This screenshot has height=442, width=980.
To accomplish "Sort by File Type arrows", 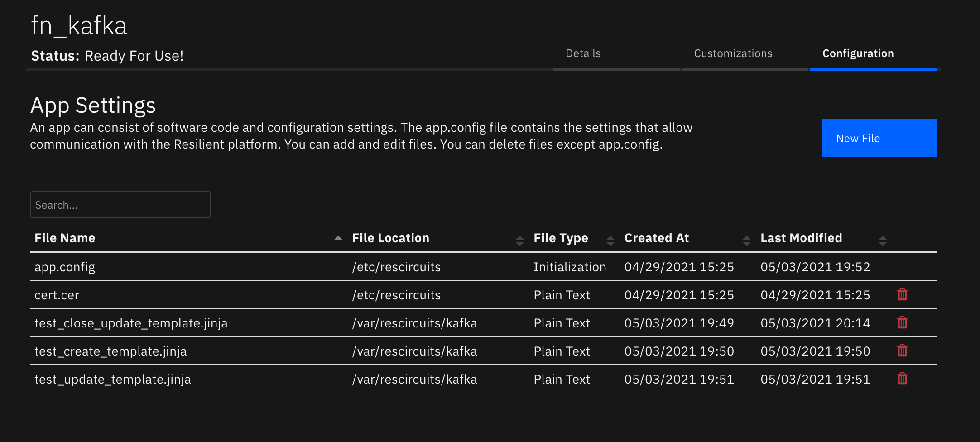I will coord(610,240).
